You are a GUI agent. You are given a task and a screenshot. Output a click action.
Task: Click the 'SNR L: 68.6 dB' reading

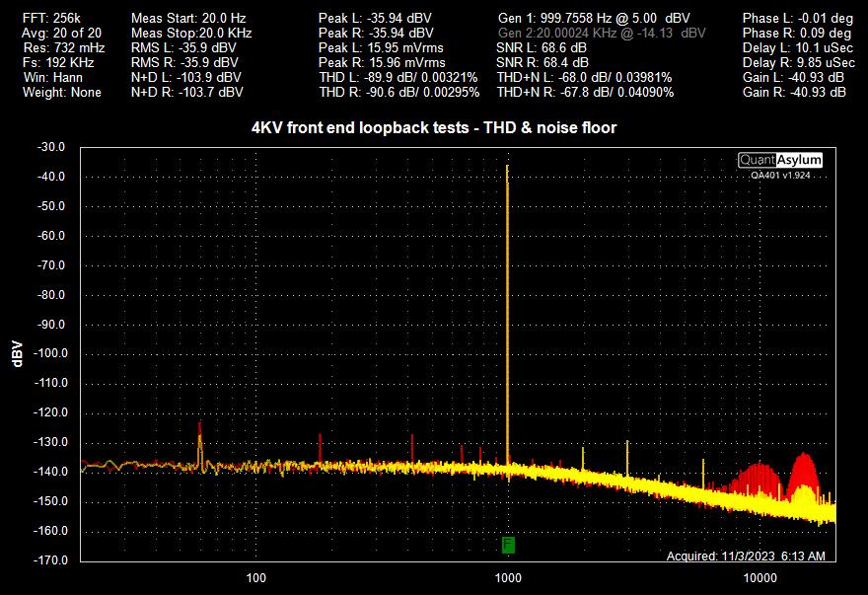coord(542,48)
